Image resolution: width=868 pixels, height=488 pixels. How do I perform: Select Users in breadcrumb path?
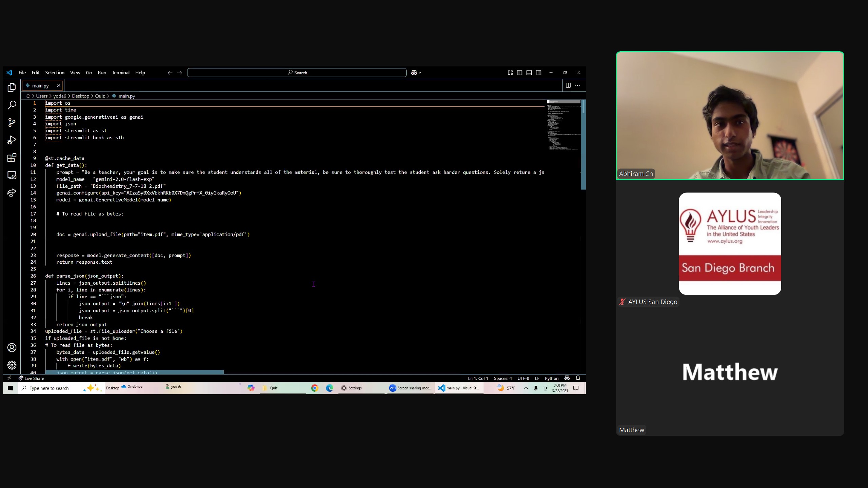[x=42, y=96]
